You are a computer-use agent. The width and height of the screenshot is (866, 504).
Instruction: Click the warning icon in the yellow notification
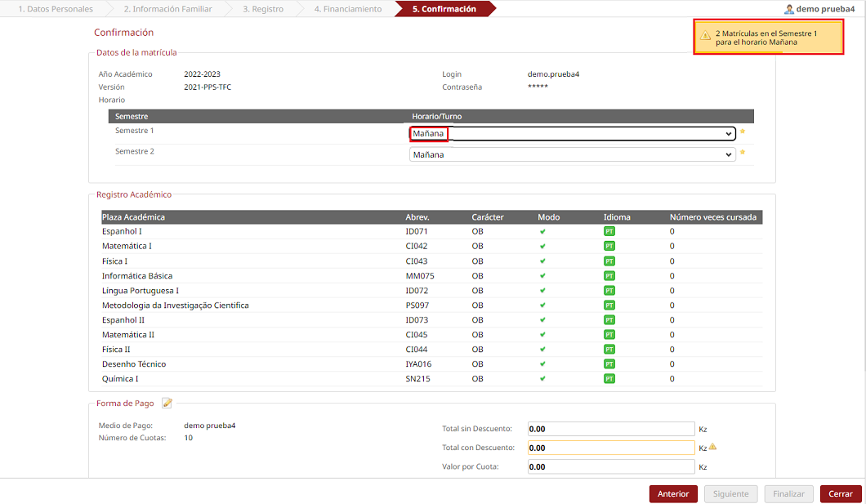[705, 36]
